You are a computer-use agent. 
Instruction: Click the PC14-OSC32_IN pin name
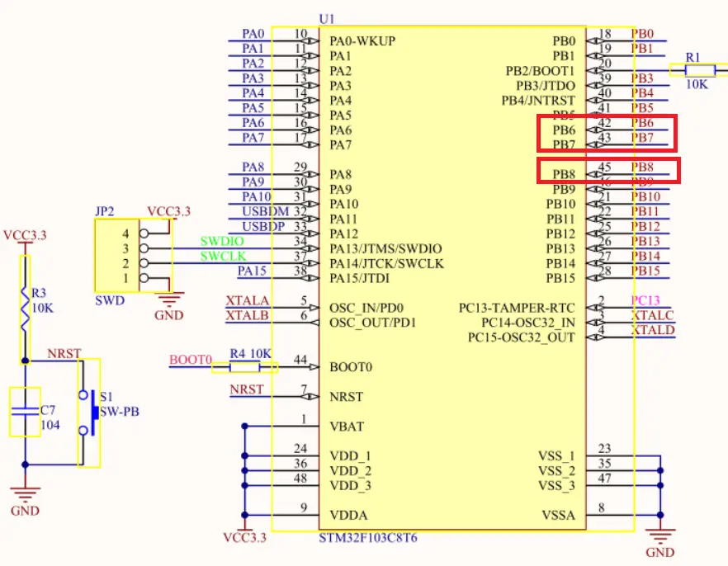528,323
